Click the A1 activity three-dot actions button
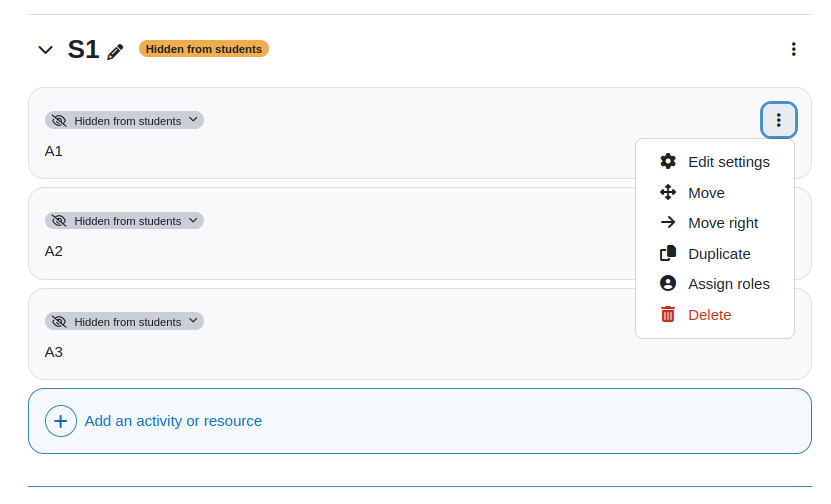This screenshot has width=831, height=504. pos(779,120)
